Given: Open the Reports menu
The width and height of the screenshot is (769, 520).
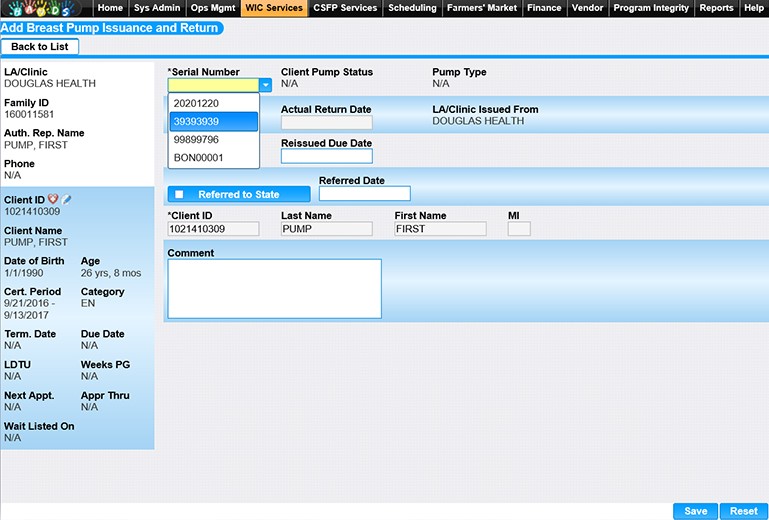Looking at the screenshot, I should coord(716,8).
